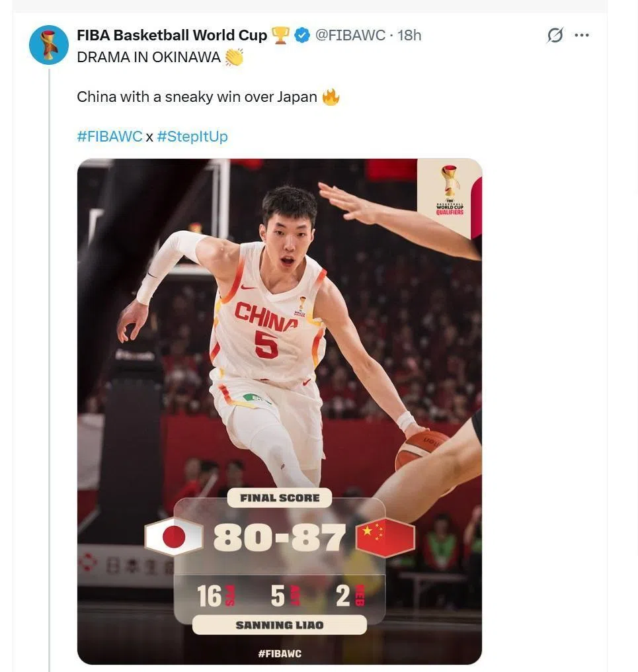The image size is (638, 672).
Task: Click the SANNING LIAO name banner
Action: (x=280, y=625)
